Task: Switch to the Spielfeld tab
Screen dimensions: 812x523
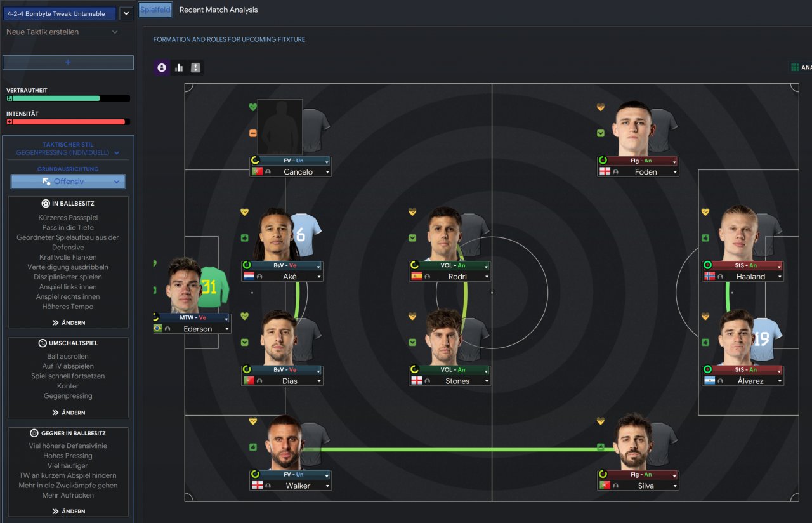Action: pos(155,10)
